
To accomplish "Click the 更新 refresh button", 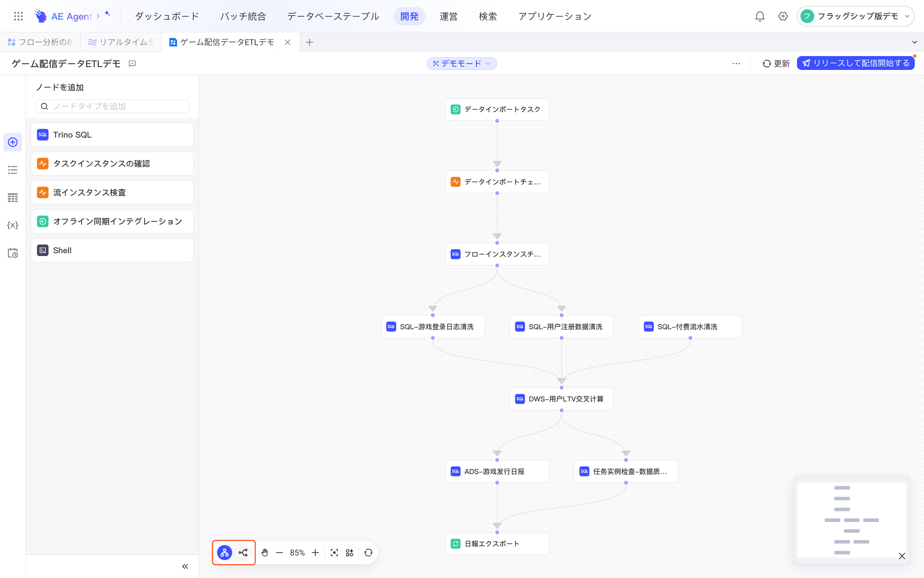I will tap(776, 64).
